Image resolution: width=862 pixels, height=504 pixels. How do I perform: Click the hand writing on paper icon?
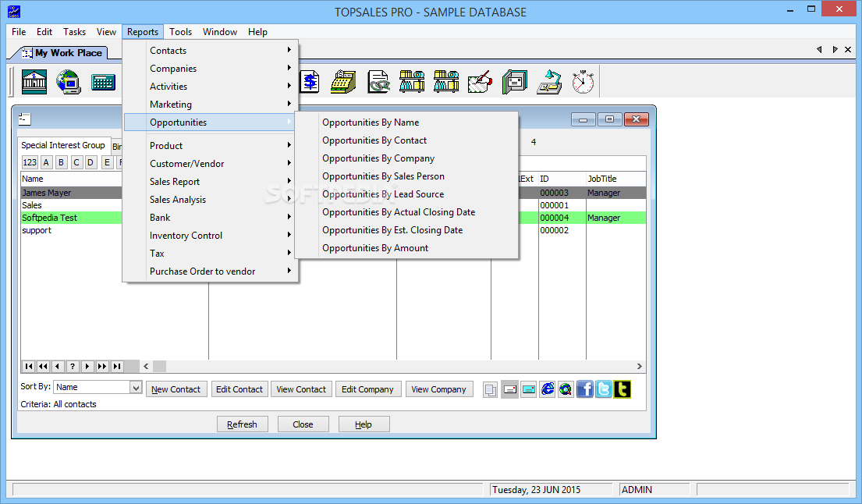click(480, 82)
